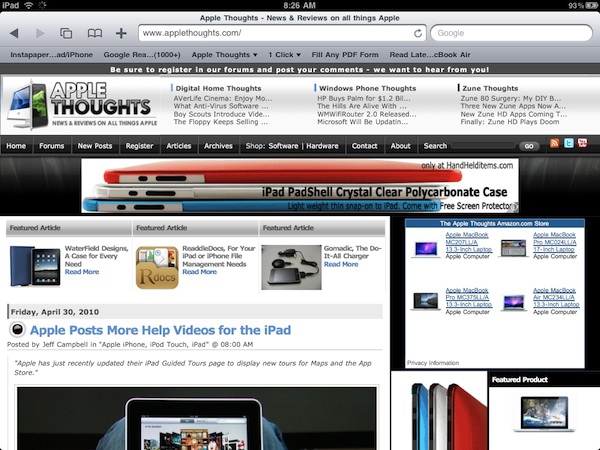The width and height of the screenshot is (600, 450).
Task: Open the Privacy Information link
Action: coord(433,363)
